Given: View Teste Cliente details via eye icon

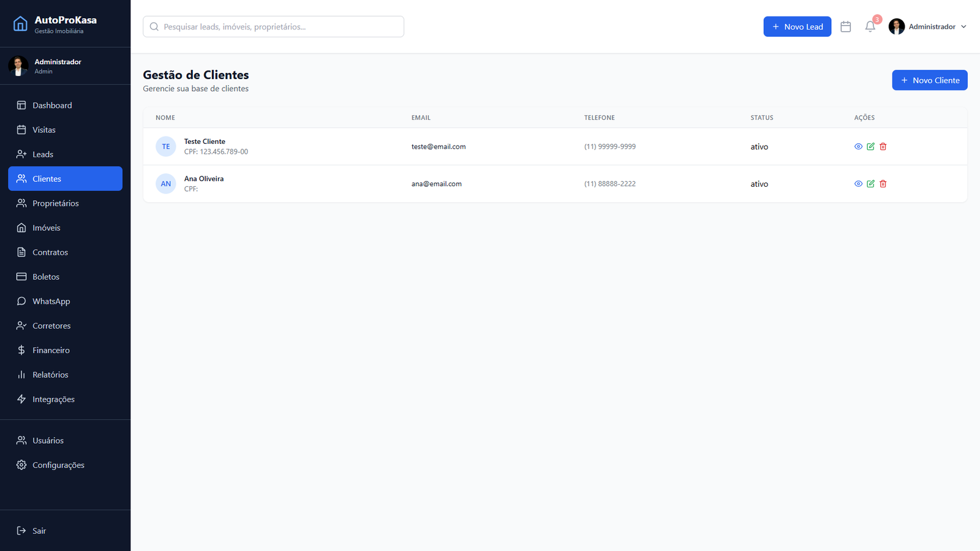Looking at the screenshot, I should pyautogui.click(x=858, y=146).
